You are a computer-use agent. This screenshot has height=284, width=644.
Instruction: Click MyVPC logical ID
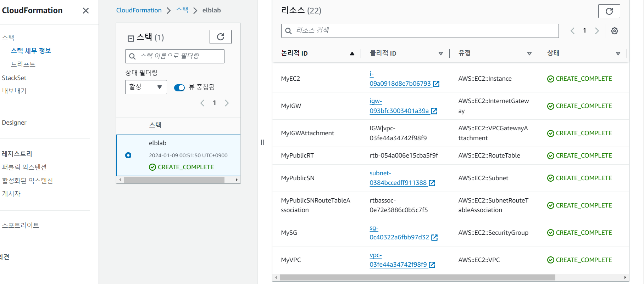click(291, 260)
